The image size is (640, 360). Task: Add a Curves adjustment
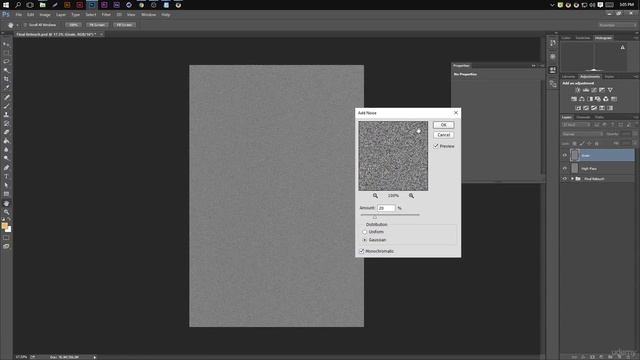coord(594,90)
